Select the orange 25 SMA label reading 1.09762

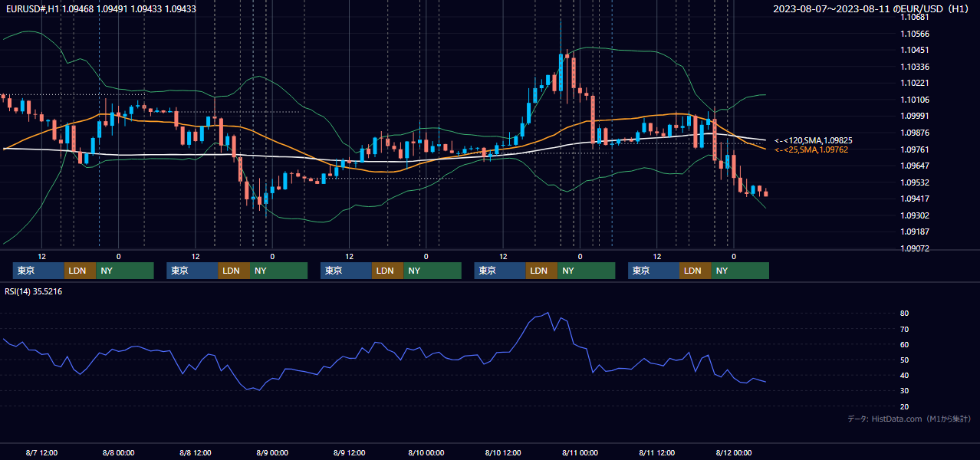tap(811, 149)
